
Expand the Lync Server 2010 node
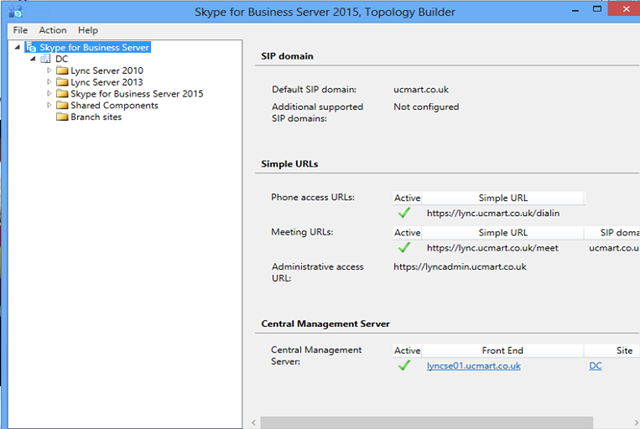[x=49, y=71]
